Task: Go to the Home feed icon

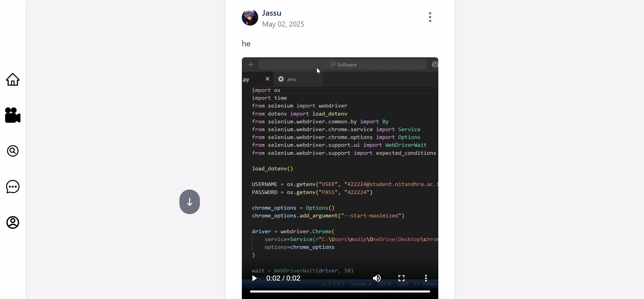Action: coord(13,79)
